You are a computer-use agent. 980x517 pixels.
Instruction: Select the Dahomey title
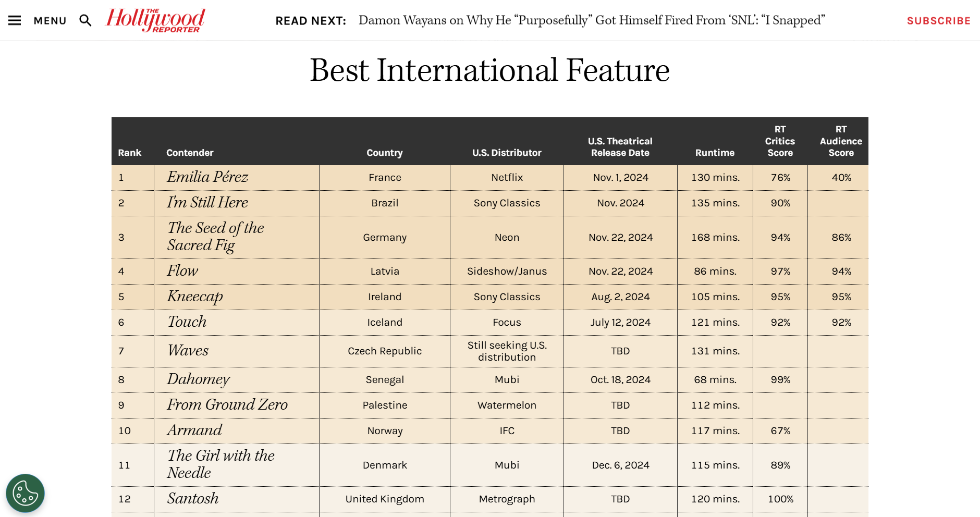198,379
